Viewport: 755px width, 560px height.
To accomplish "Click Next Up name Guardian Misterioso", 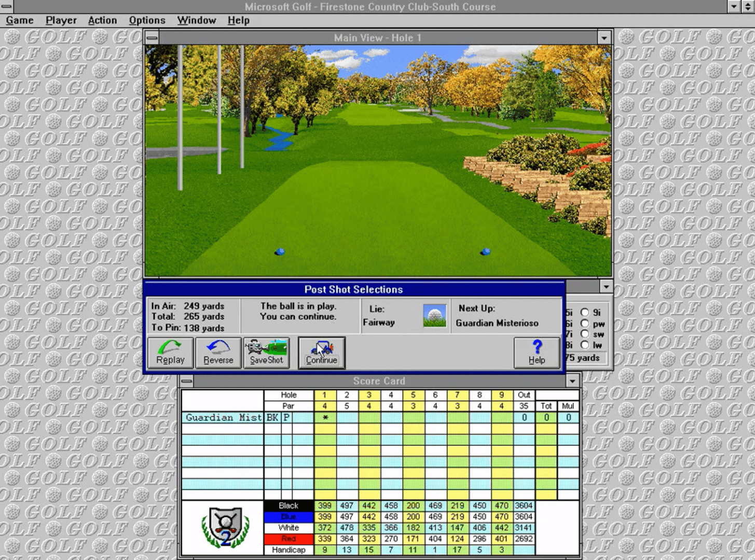I will pos(497,323).
